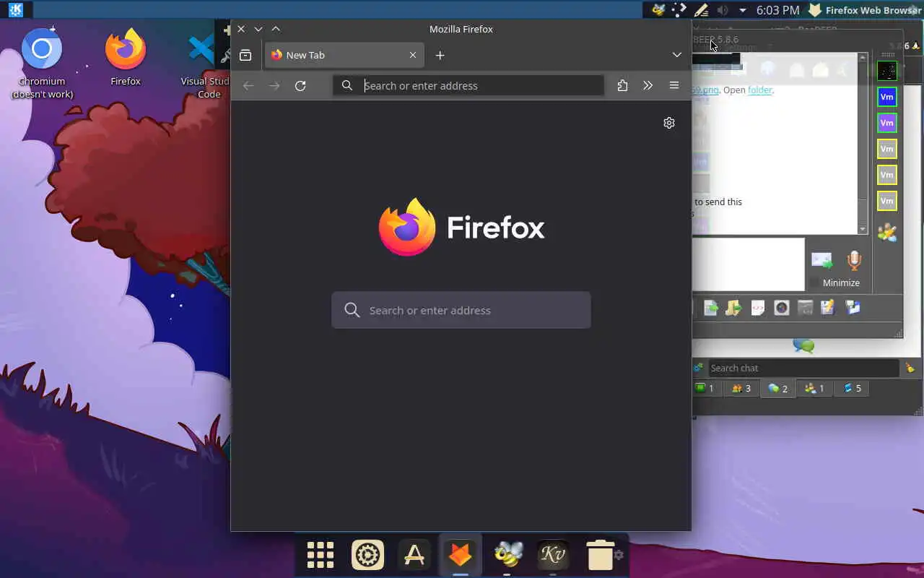Expand hidden system tray icons arrow
The width and height of the screenshot is (924, 578).
coord(742,10)
